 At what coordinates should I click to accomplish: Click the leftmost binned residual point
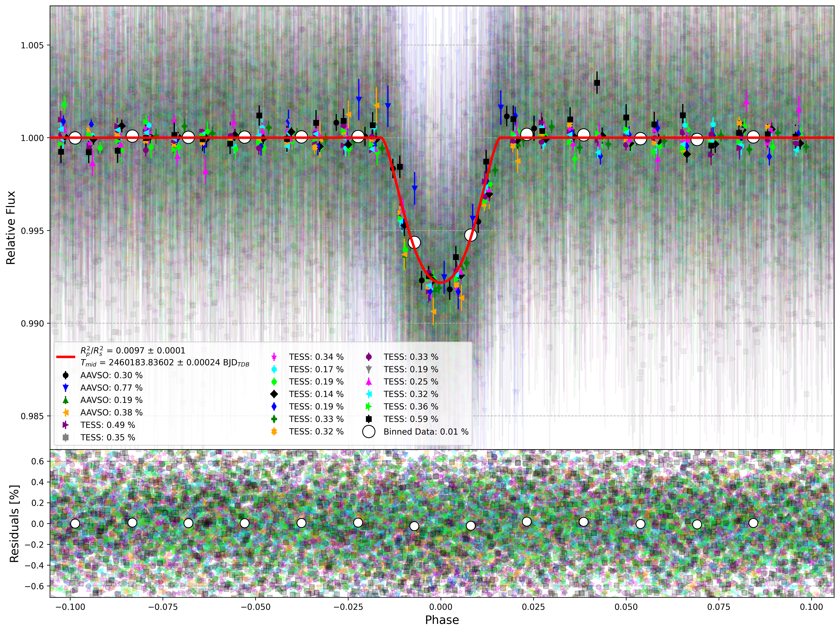[x=75, y=524]
